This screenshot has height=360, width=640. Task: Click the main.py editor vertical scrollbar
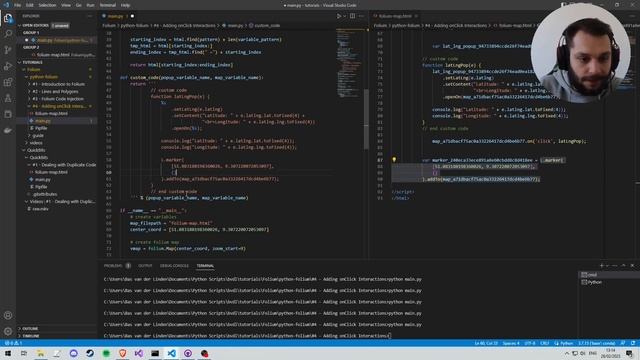[366, 118]
